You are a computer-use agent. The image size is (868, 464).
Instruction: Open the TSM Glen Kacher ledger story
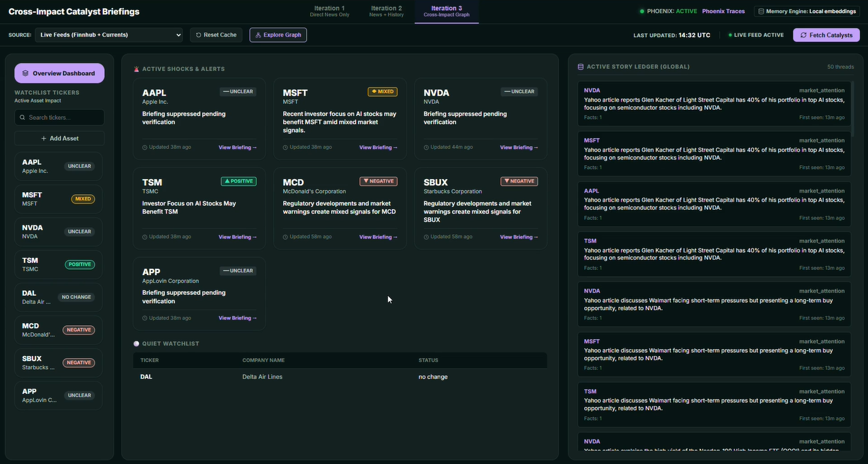point(714,254)
